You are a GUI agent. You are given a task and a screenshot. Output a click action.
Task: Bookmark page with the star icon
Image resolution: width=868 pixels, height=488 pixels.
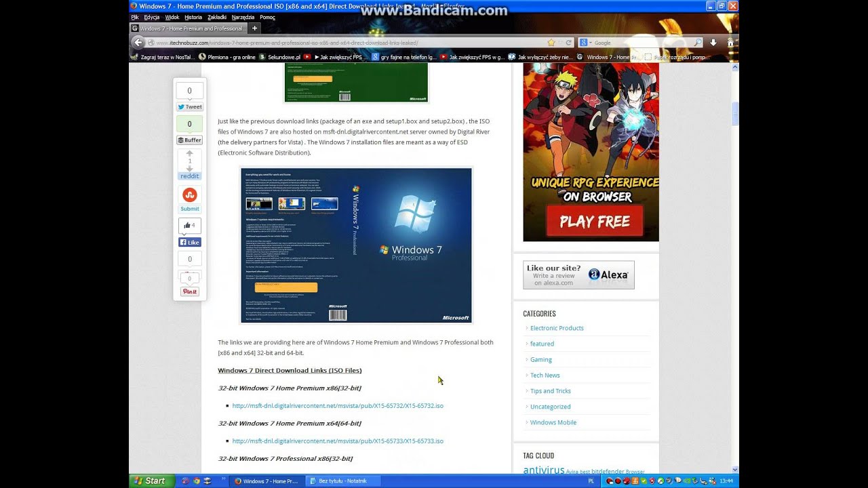point(551,42)
